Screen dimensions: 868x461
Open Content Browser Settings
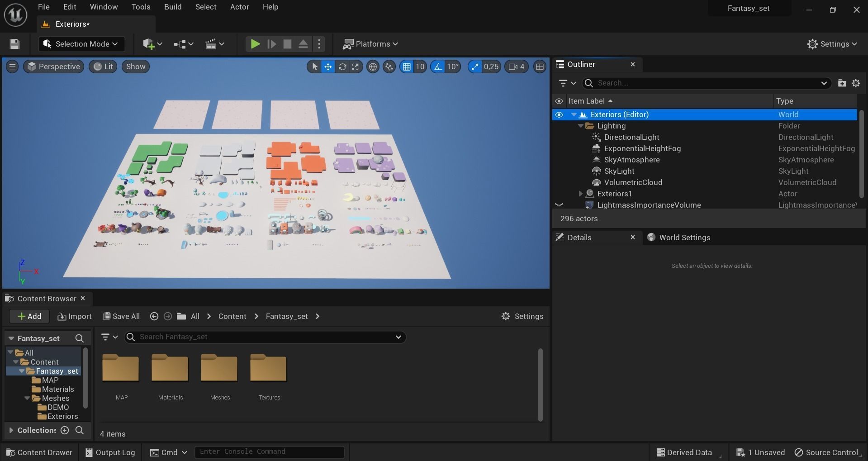pos(522,316)
